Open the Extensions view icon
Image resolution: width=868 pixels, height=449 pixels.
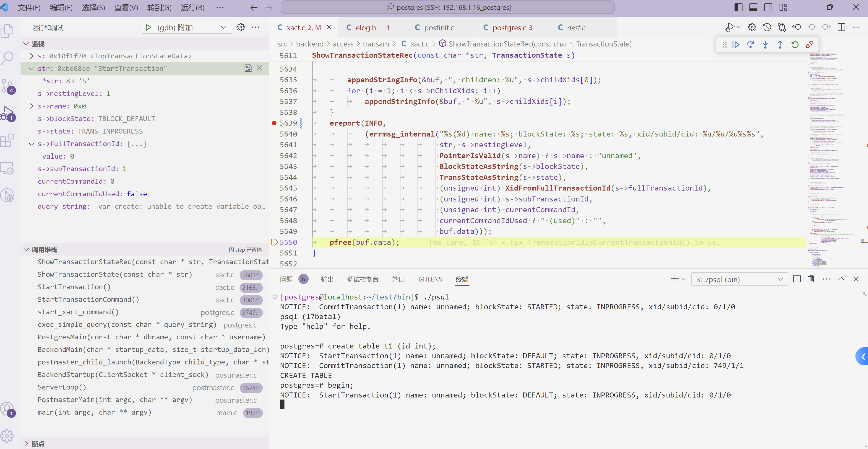(x=7, y=140)
